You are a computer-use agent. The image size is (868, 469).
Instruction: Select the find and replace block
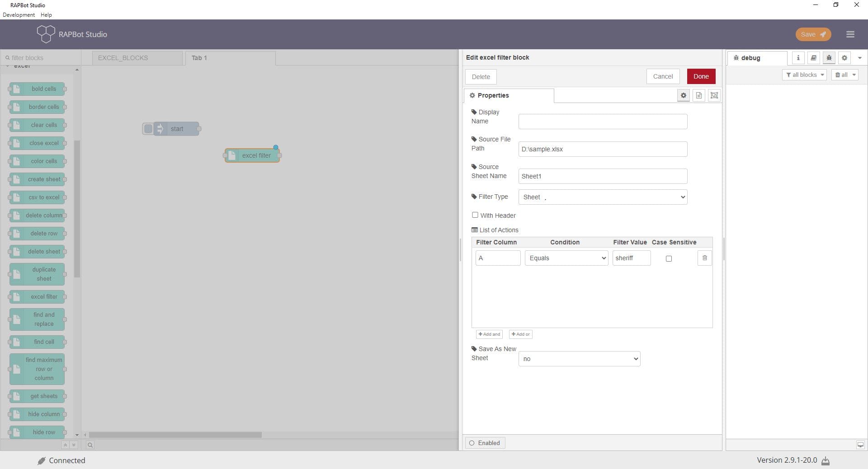(37, 319)
